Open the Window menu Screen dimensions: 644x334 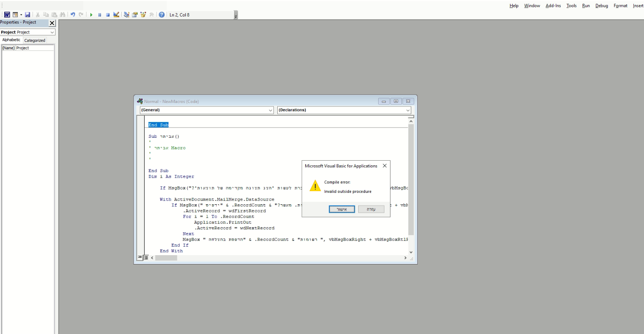[532, 6]
